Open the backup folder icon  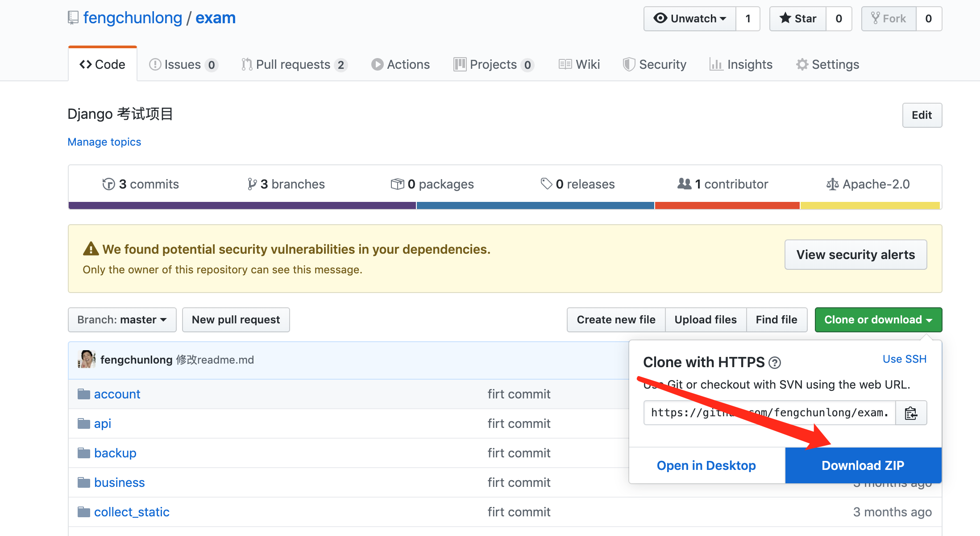pos(83,453)
